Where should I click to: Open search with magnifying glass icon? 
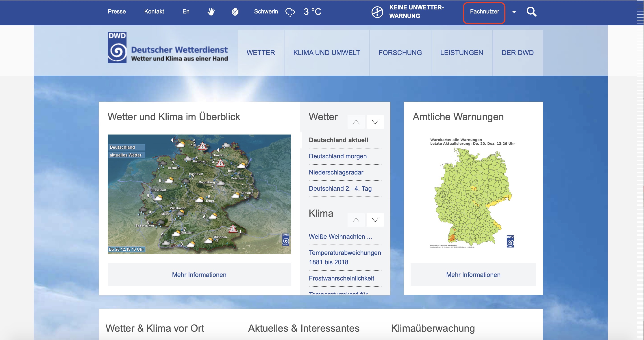point(531,11)
